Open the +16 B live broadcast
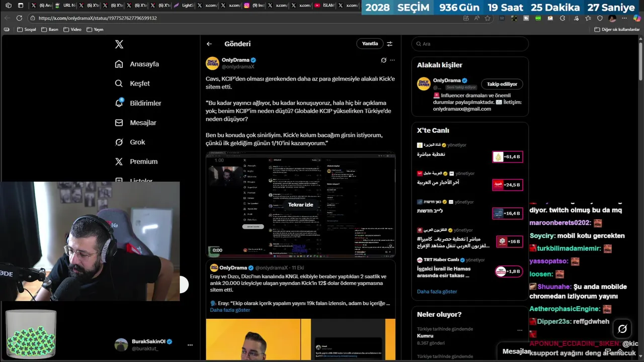The height and width of the screenshot is (362, 644). (509, 241)
